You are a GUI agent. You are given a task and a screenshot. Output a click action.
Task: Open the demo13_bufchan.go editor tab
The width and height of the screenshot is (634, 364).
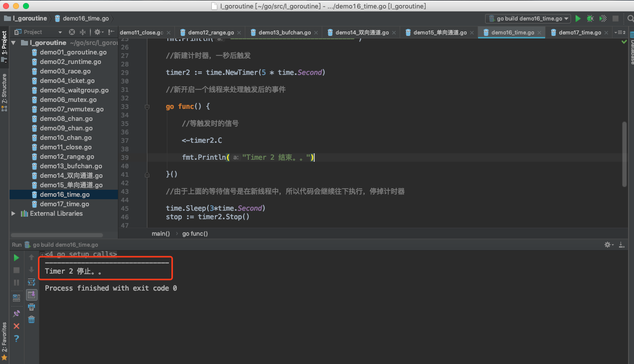[x=284, y=32]
